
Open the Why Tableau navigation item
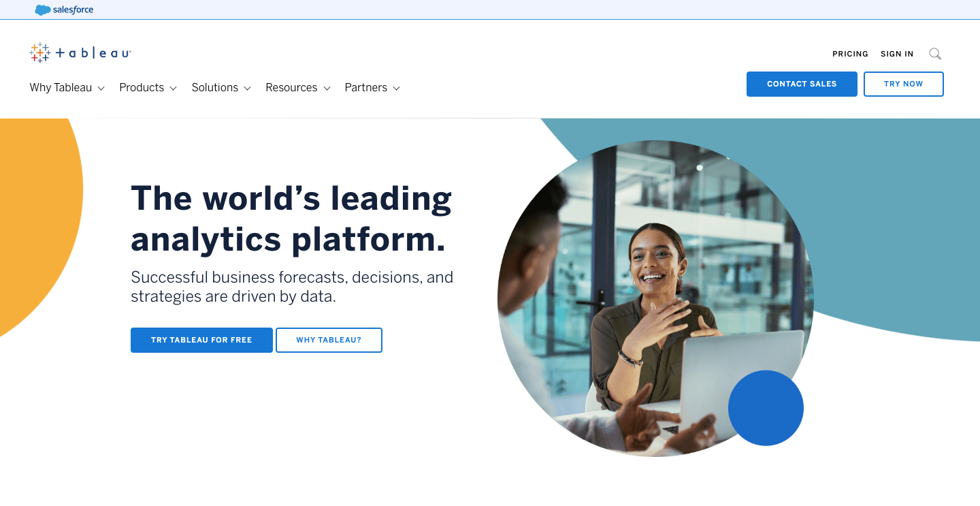(61, 87)
